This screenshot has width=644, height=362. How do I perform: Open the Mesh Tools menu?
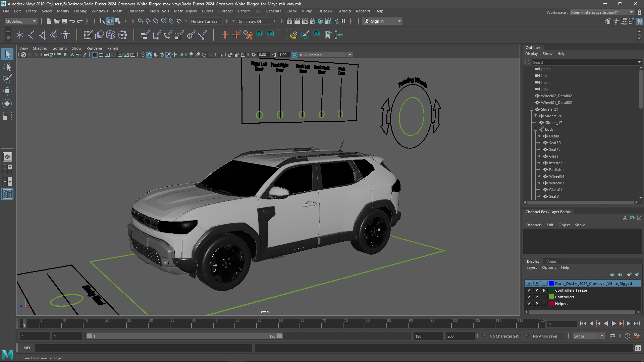159,11
